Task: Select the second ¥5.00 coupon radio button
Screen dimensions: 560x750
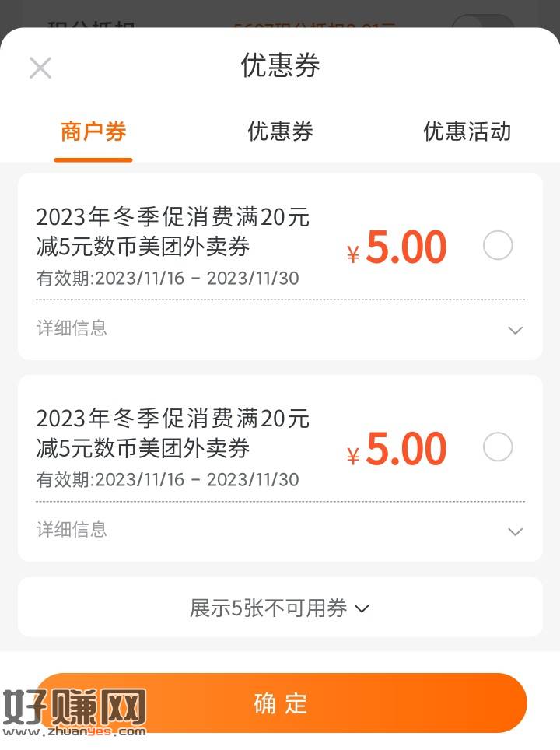Action: [x=498, y=447]
